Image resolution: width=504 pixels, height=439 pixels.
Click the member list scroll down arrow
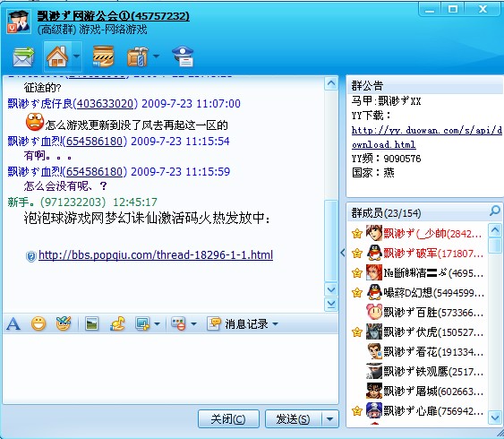click(495, 417)
